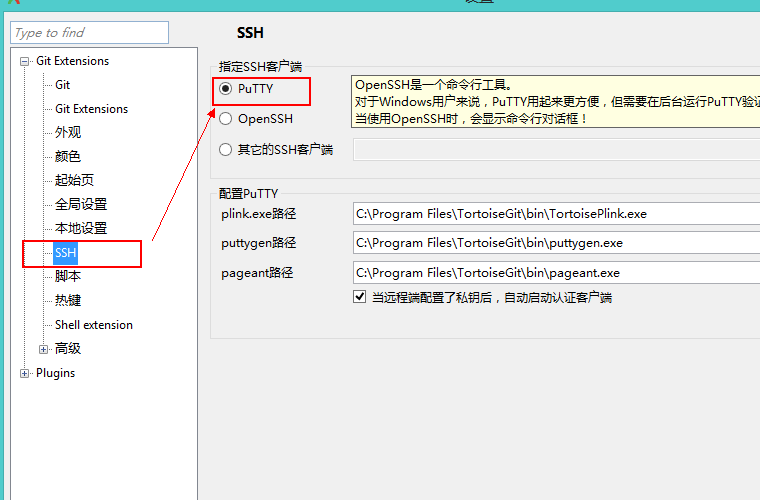Open the 热键 settings page

click(68, 301)
